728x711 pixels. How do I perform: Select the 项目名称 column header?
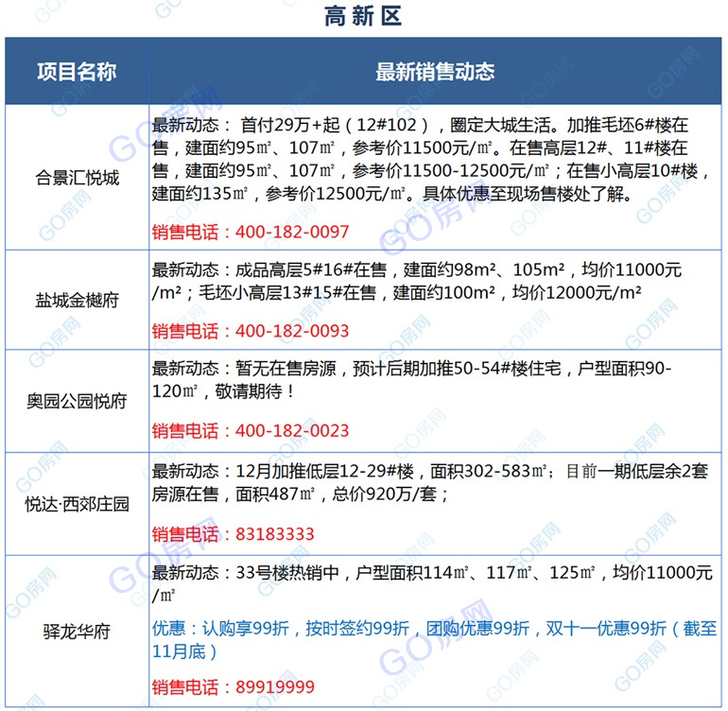pyautogui.click(x=78, y=72)
